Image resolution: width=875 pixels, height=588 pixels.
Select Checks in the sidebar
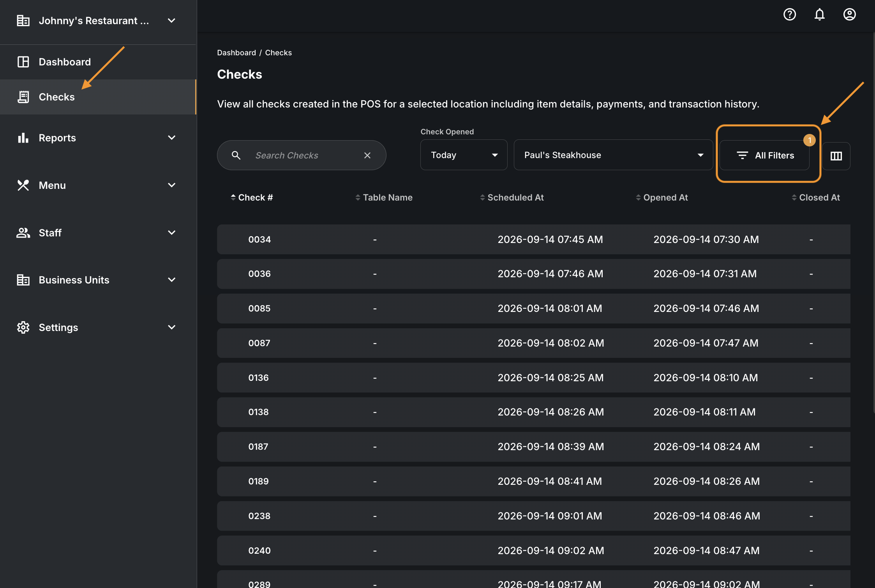coord(98,97)
